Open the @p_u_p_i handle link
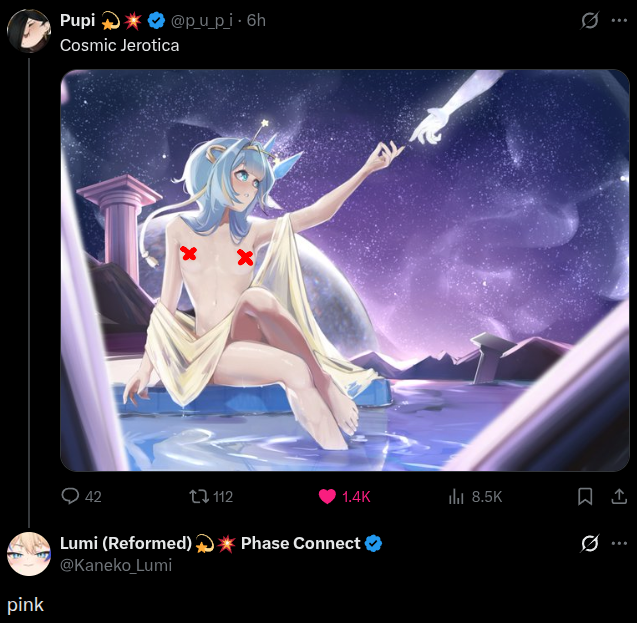The image size is (637, 623). point(202,21)
